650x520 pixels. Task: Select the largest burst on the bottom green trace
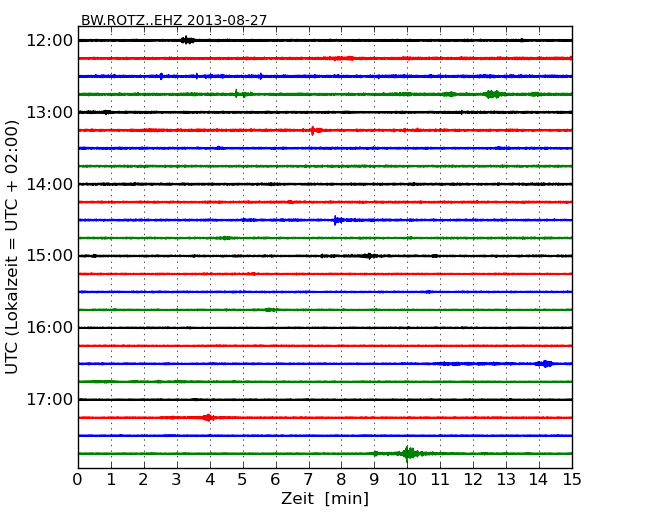(x=408, y=454)
